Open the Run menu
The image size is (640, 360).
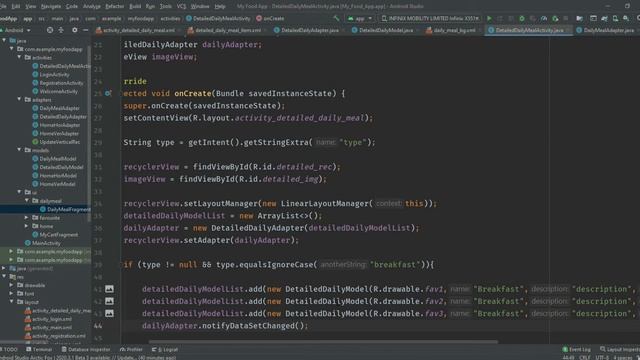pyautogui.click(x=150, y=7)
